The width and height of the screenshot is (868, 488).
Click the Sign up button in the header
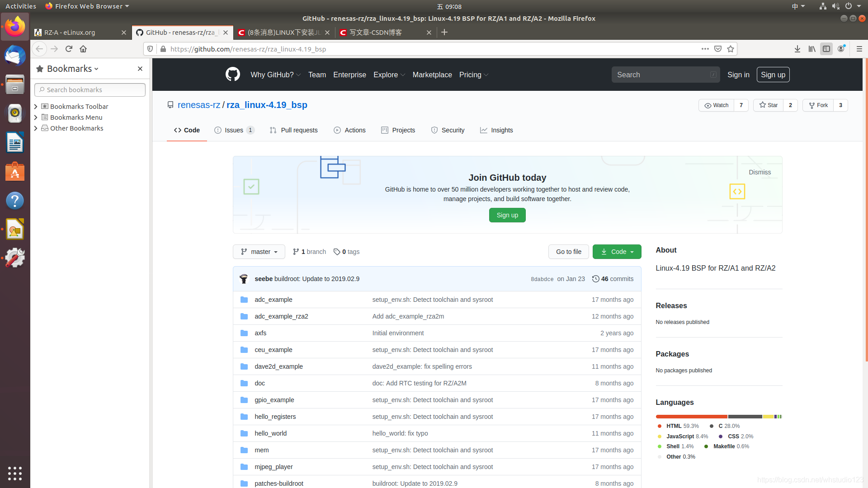(773, 75)
